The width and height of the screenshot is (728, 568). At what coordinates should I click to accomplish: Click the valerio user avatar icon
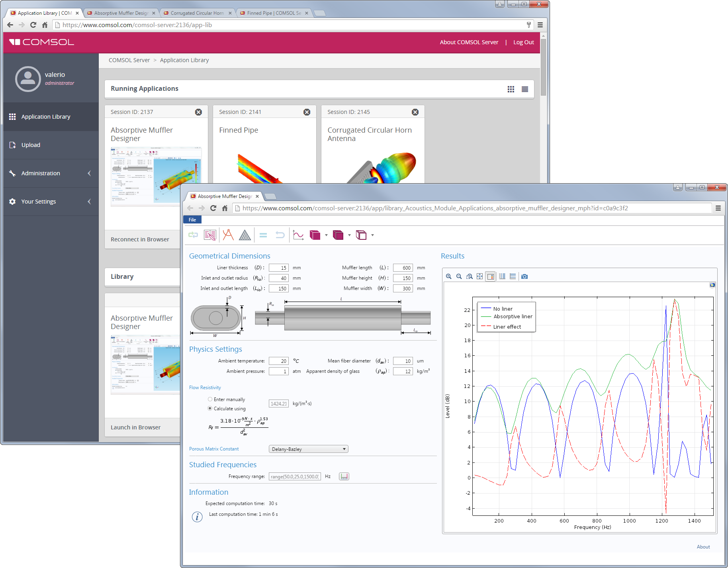[x=28, y=79]
